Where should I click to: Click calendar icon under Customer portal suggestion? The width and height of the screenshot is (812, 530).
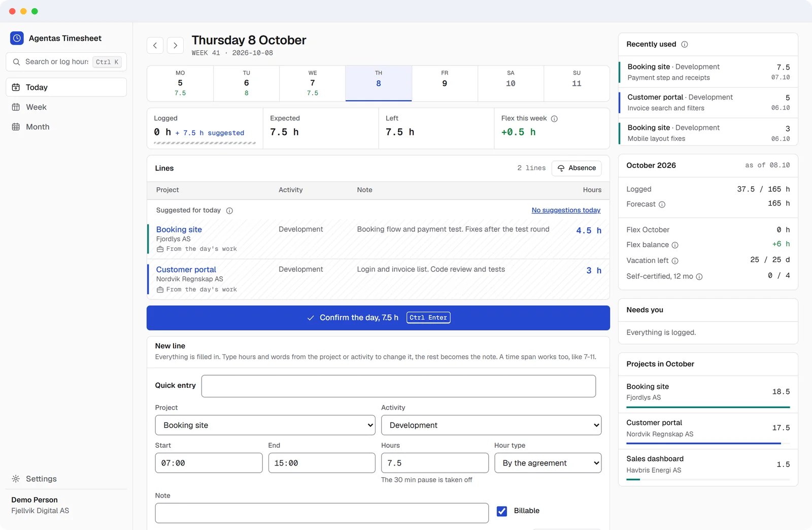(x=160, y=290)
